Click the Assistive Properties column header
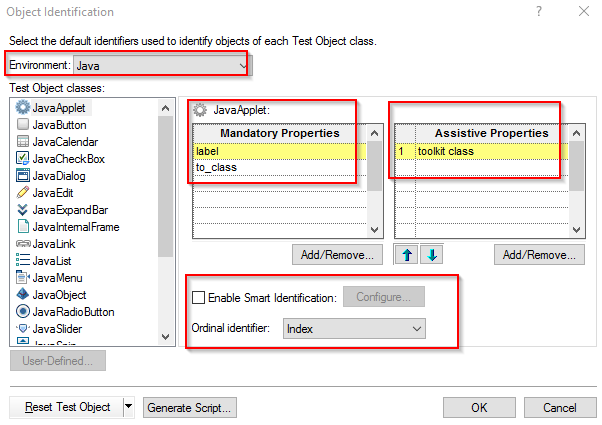 491,133
